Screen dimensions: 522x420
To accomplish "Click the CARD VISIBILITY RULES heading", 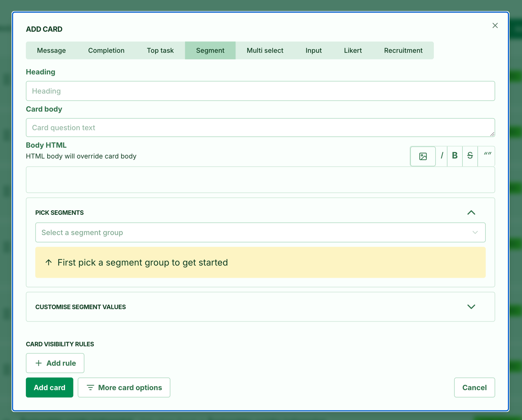I will click(60, 344).
